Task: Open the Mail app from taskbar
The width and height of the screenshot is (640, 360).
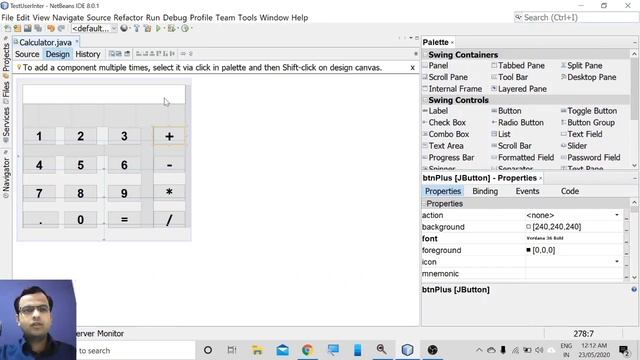Action: 282,350
